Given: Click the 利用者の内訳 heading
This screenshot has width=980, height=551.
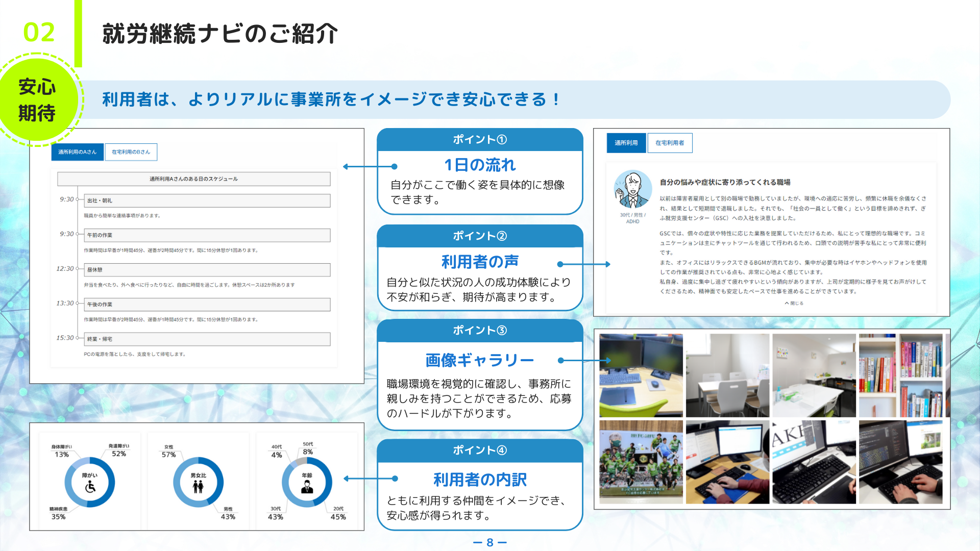Looking at the screenshot, I should pyautogui.click(x=480, y=480).
